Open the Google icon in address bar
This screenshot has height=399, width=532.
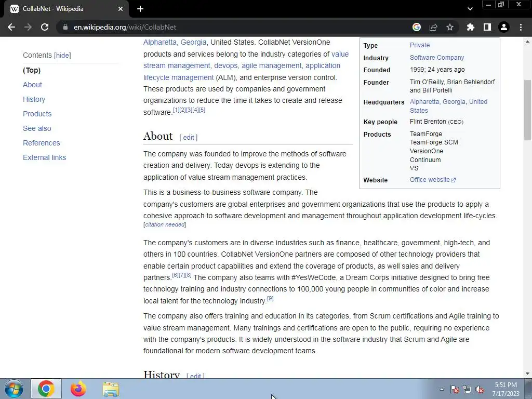pos(417,27)
